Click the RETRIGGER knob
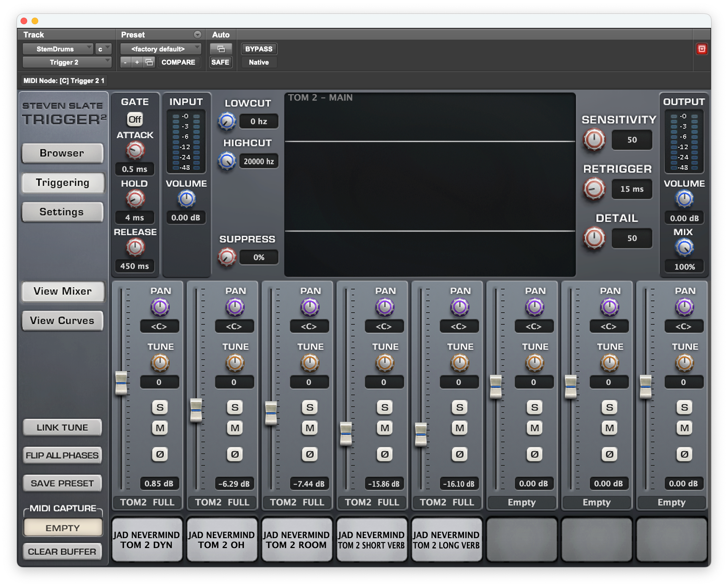The width and height of the screenshot is (728, 587). coord(594,189)
